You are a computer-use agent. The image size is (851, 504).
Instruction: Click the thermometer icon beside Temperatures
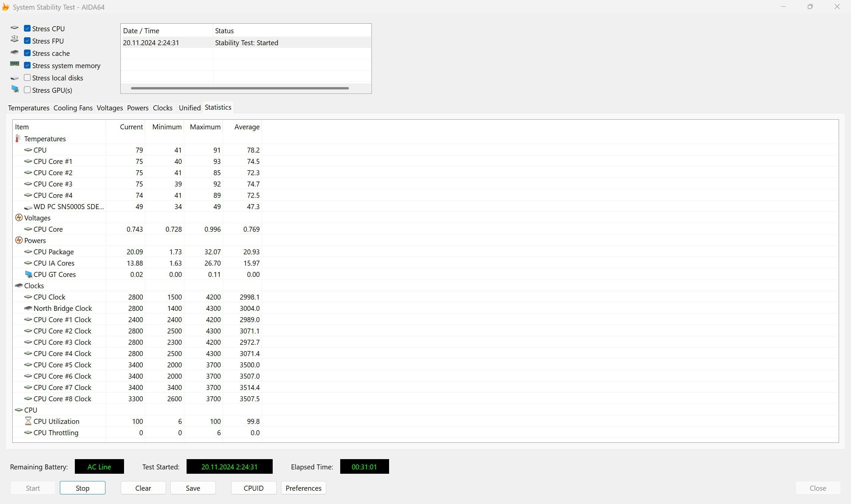pyautogui.click(x=18, y=139)
